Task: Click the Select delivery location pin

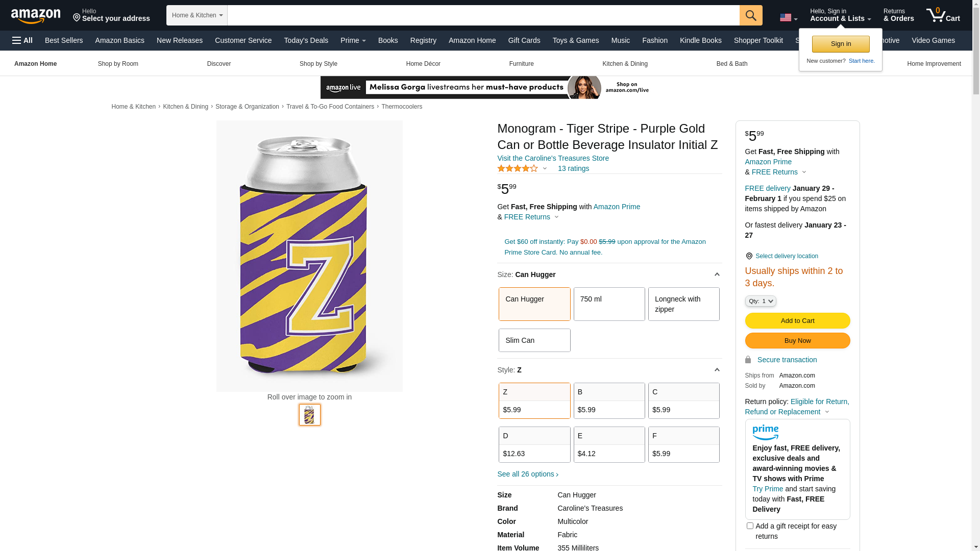Action: (749, 256)
